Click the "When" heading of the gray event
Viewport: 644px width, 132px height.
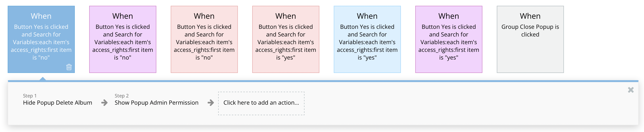pyautogui.click(x=530, y=16)
